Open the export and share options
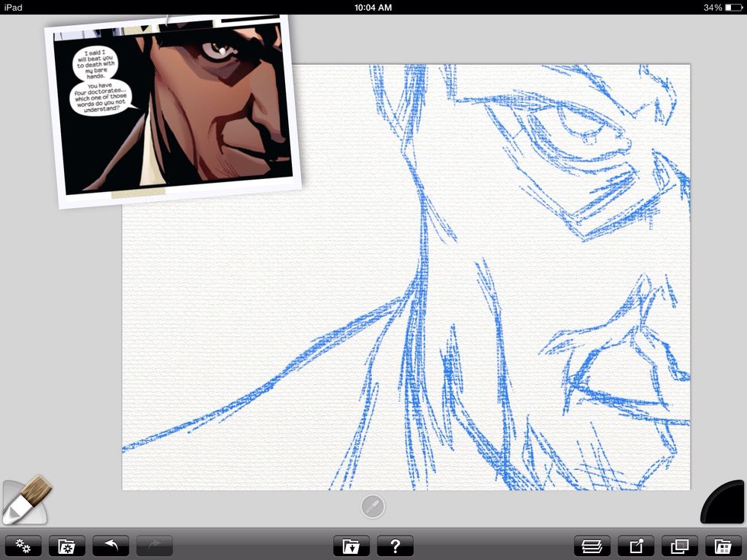The width and height of the screenshot is (747, 560). pyautogui.click(x=635, y=546)
